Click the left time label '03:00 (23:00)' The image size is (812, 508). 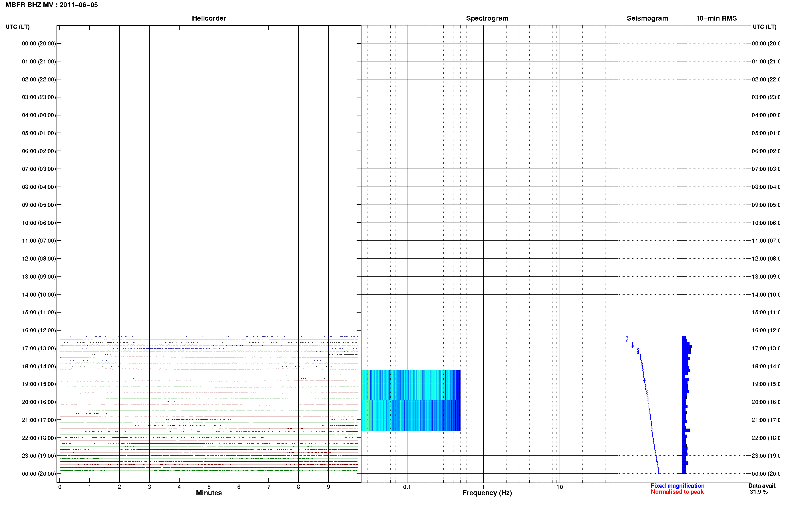click(x=39, y=97)
